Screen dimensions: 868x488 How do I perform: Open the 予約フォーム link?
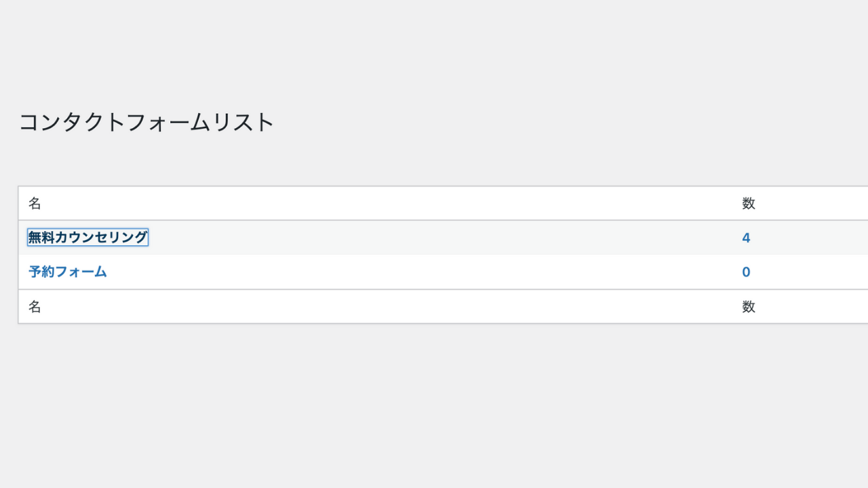tap(68, 272)
